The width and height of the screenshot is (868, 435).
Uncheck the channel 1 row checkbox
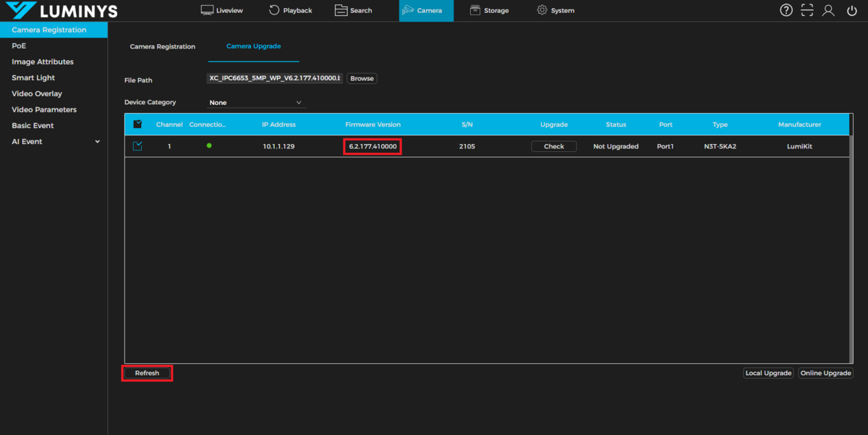coord(137,146)
